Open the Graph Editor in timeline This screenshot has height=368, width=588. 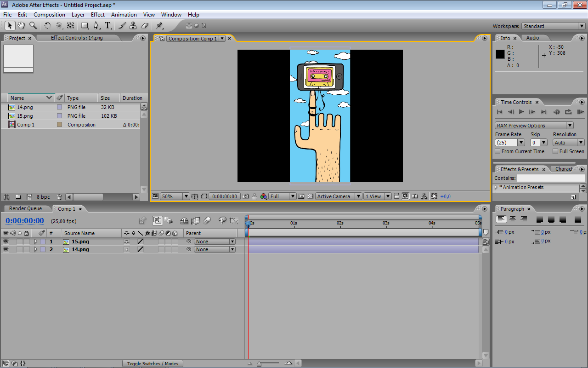coord(234,221)
